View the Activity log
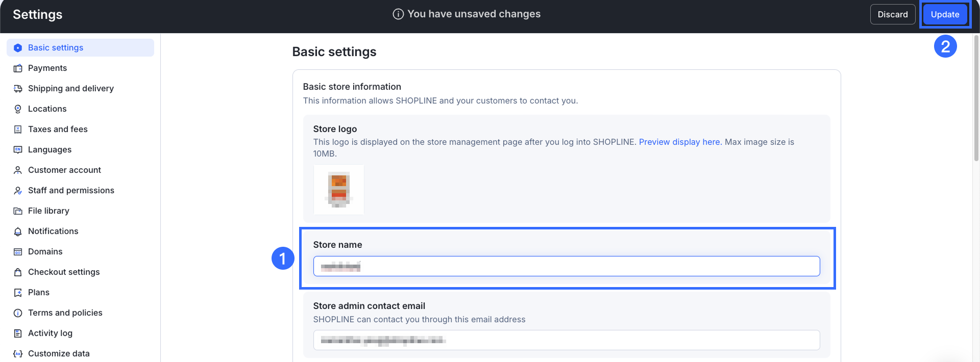The image size is (980, 362). (x=50, y=333)
